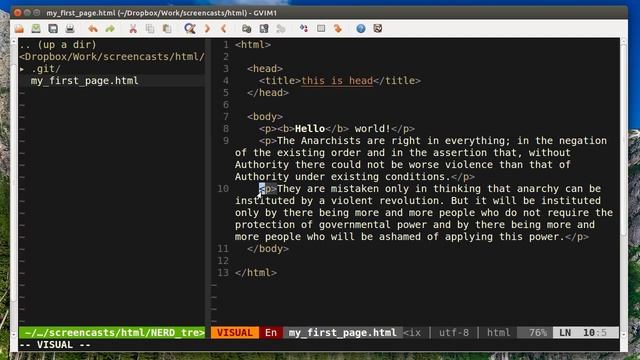The height and width of the screenshot is (360, 640).
Task: Select the .git/ directory in the tree
Action: [46, 69]
